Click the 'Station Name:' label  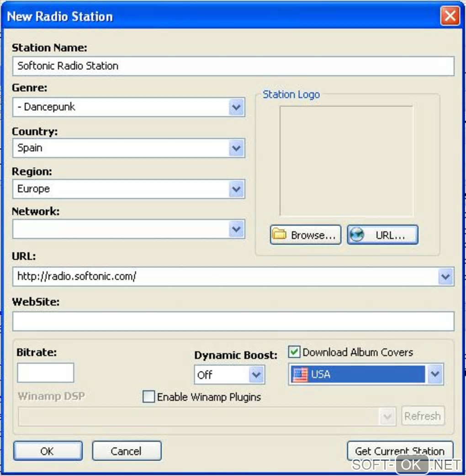click(49, 48)
